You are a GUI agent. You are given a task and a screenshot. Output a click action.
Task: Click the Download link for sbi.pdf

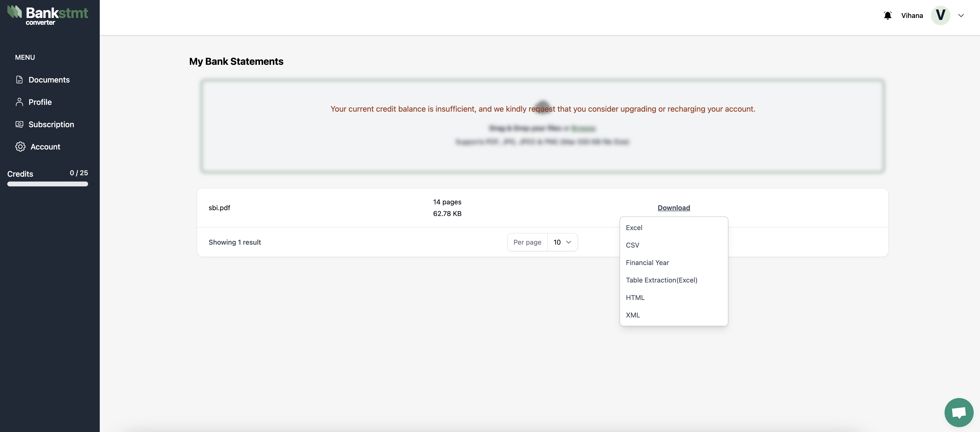(x=673, y=208)
